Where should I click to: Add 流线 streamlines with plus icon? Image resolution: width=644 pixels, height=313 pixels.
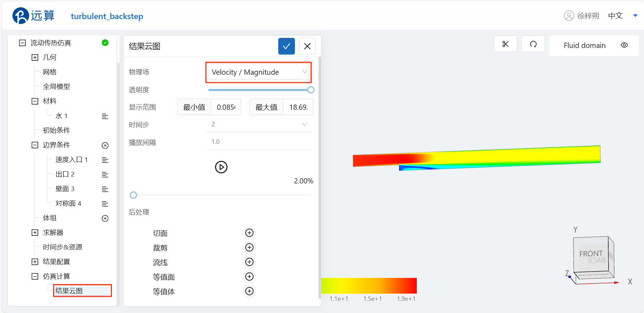pos(249,262)
